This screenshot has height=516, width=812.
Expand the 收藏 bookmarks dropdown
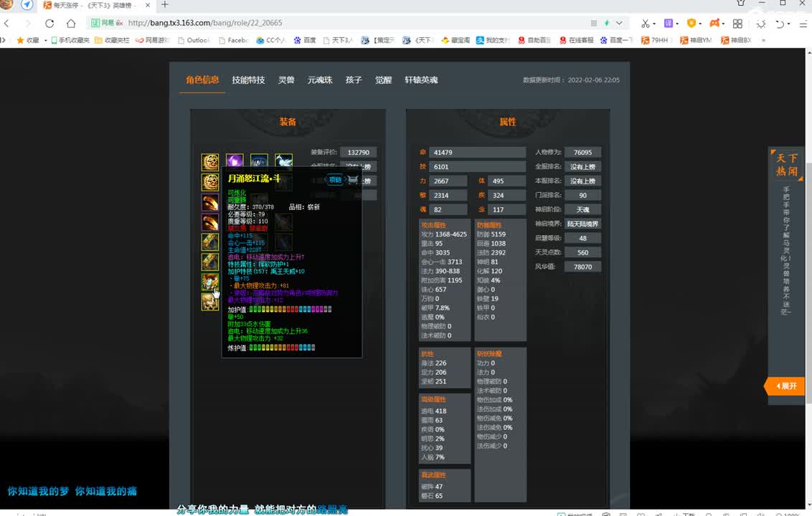point(44,41)
